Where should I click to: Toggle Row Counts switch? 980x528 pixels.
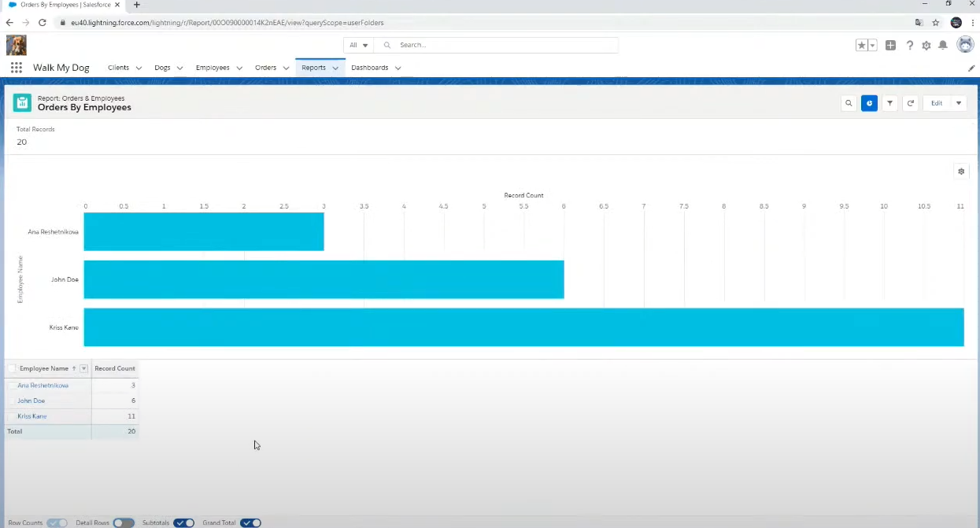click(x=57, y=522)
